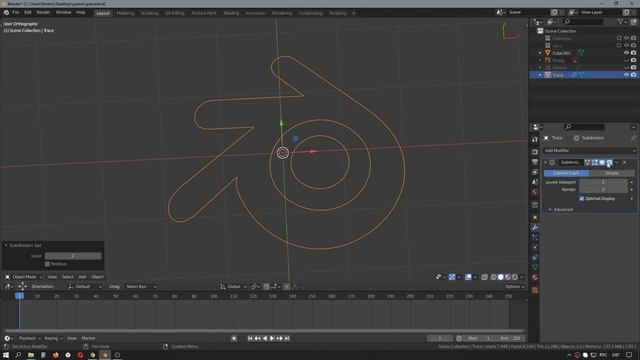This screenshot has width=640, height=360.
Task: Select solid viewport shading mode
Action: coord(500,277)
